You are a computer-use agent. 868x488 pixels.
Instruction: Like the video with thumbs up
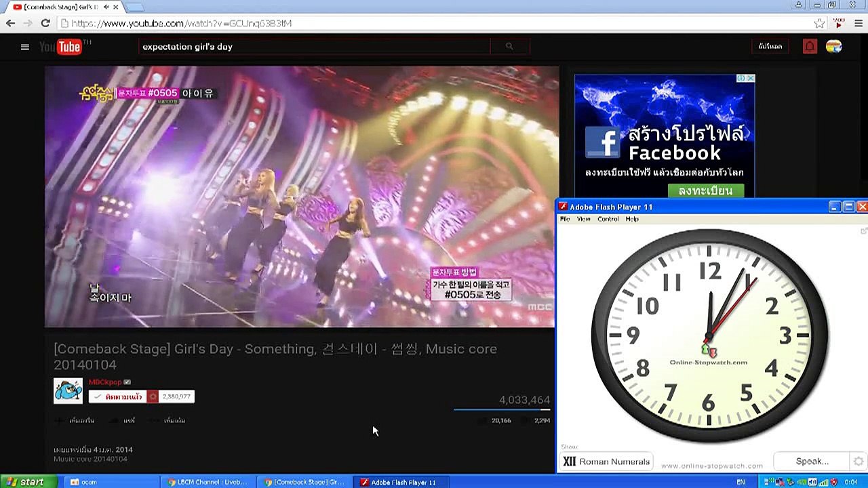click(x=495, y=420)
